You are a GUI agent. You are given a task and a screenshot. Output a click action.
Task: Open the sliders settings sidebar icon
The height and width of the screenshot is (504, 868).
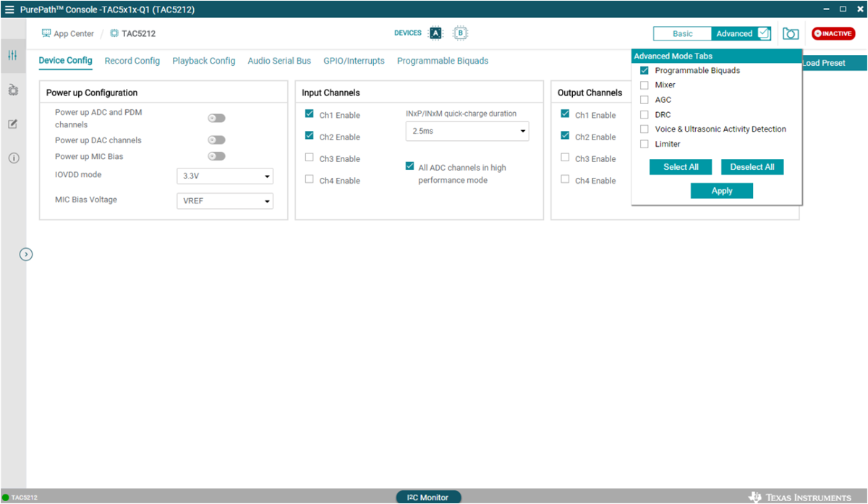click(x=13, y=56)
